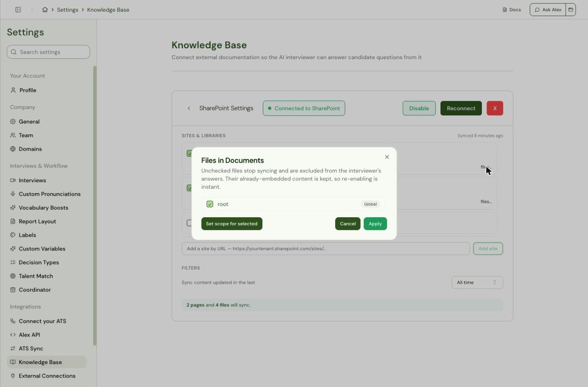Open the All time sync dropdown
The width and height of the screenshot is (588, 387).
(x=477, y=282)
